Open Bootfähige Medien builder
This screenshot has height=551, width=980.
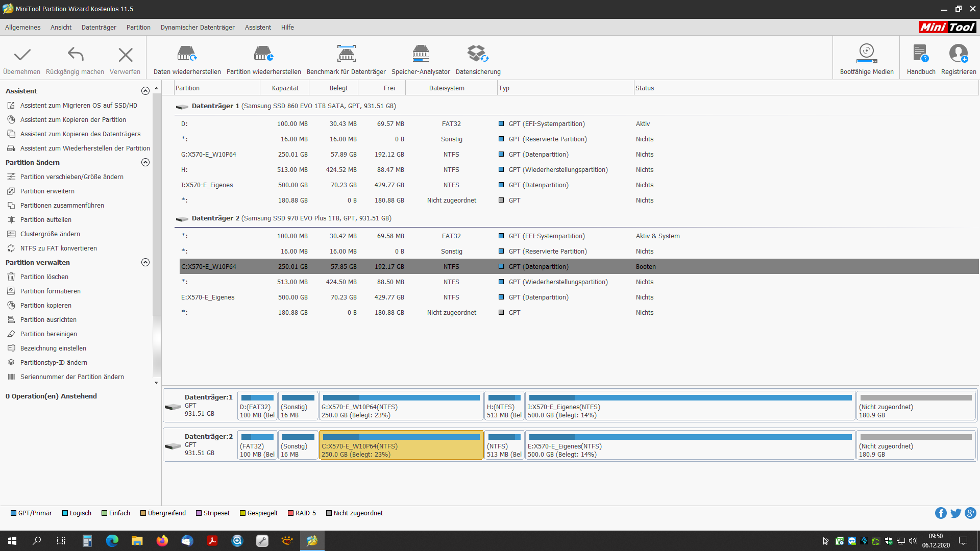(867, 54)
